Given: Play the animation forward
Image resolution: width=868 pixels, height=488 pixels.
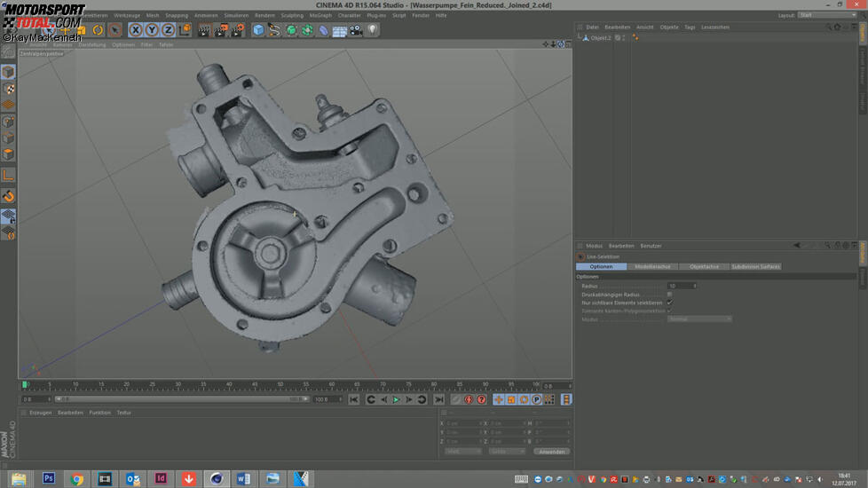Looking at the screenshot, I should 396,399.
